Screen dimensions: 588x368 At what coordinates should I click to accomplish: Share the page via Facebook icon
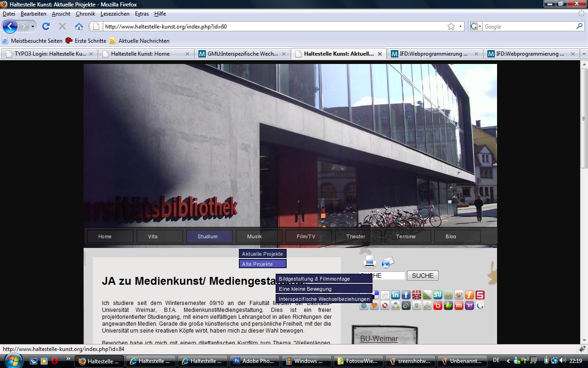click(406, 295)
